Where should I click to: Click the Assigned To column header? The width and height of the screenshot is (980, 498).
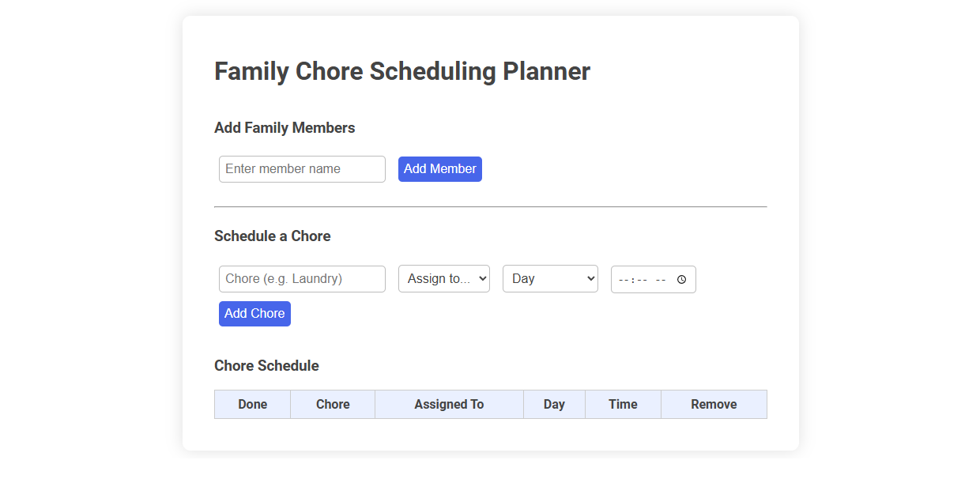449,404
